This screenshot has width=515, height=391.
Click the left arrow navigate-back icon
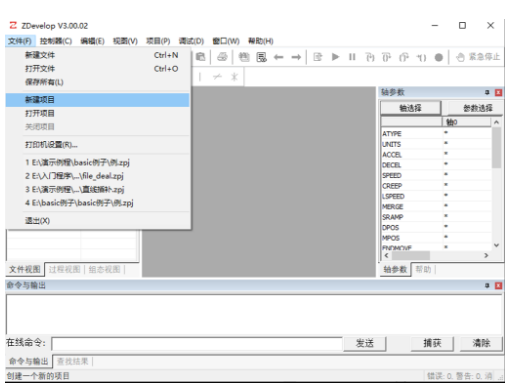279,57
